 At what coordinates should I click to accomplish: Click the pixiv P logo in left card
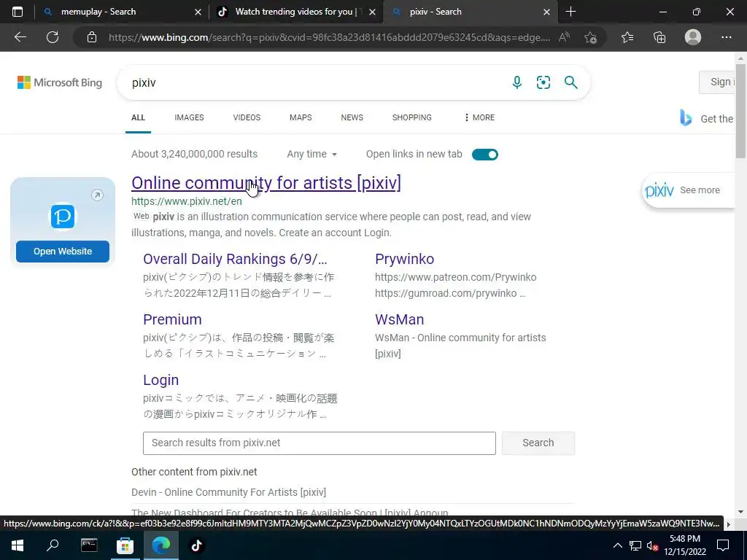pos(63,217)
